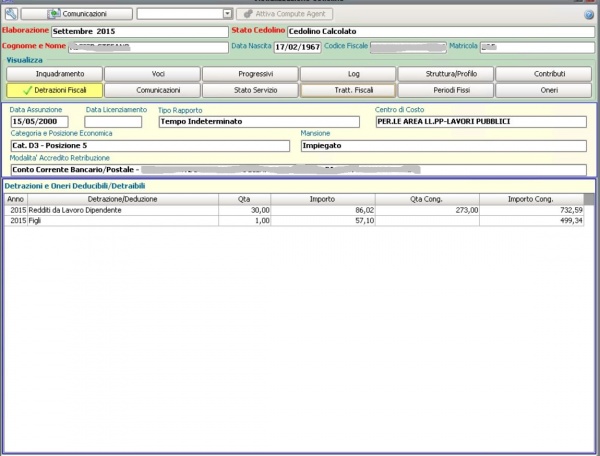600x456 pixels.
Task: Open the Struttura/Profilo section
Action: tap(445, 74)
